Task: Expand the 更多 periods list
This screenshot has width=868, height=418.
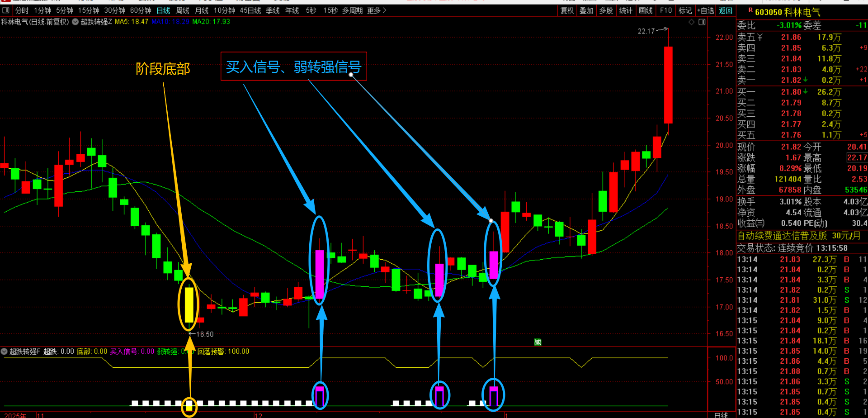Action: click(377, 10)
